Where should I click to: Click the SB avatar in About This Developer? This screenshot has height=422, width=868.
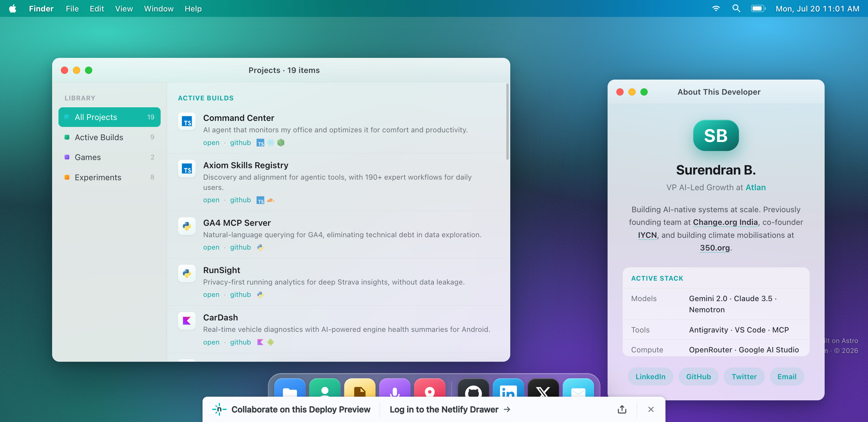tap(716, 136)
